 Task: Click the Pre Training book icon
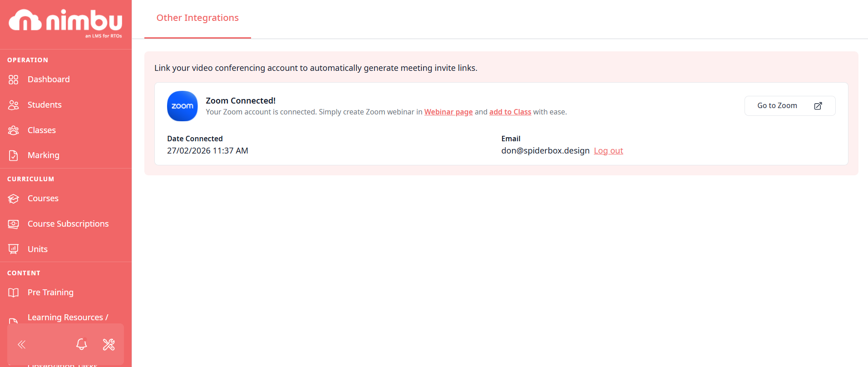pyautogui.click(x=14, y=293)
